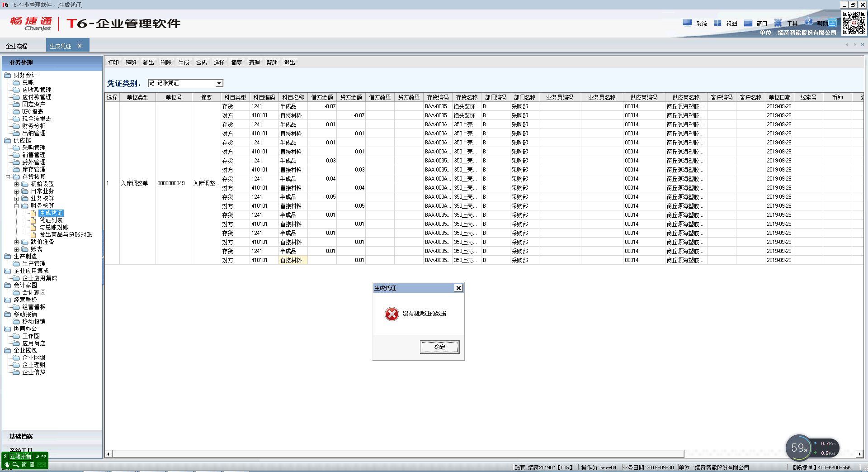868x472 pixels.
Task: Click the 财务会计 folder icon
Action: [8, 75]
